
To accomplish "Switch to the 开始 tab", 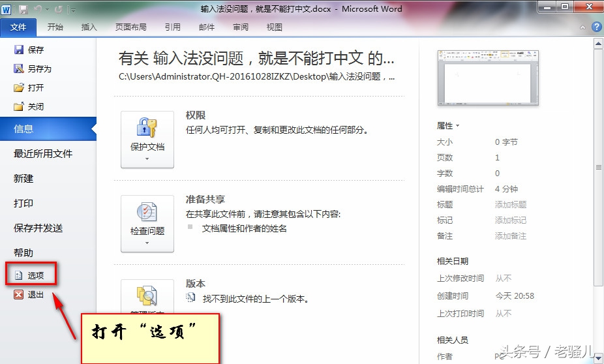I will click(x=55, y=27).
